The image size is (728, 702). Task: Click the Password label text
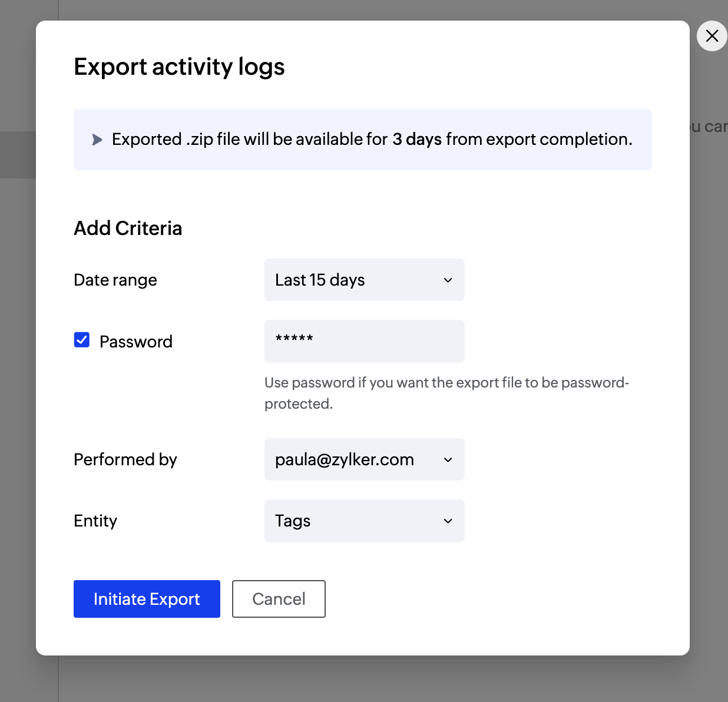pyautogui.click(x=136, y=342)
